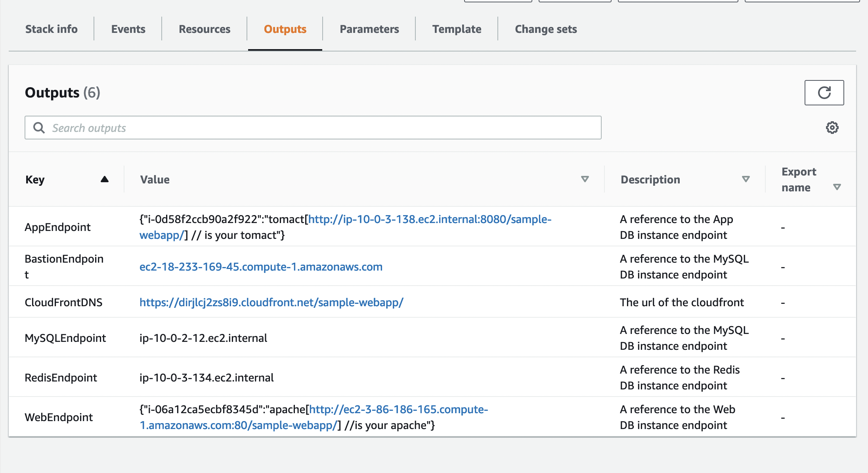
Task: Refresh the Outputs list
Action: (x=824, y=93)
